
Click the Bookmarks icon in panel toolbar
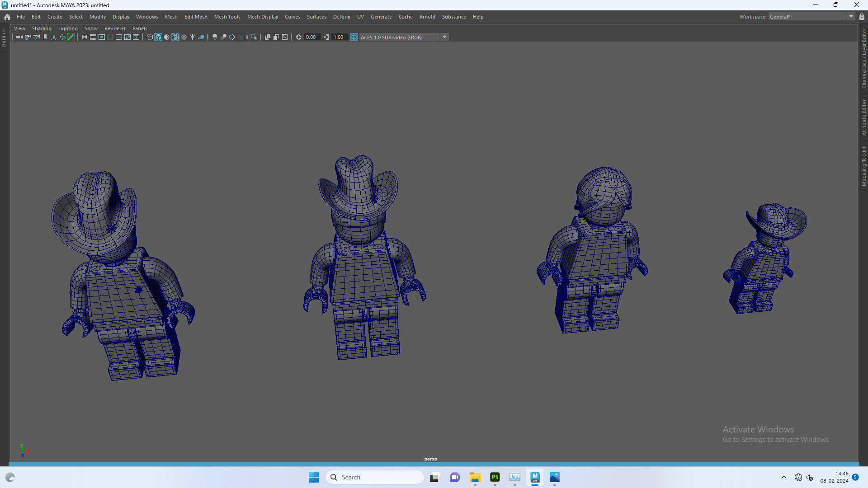pos(45,37)
